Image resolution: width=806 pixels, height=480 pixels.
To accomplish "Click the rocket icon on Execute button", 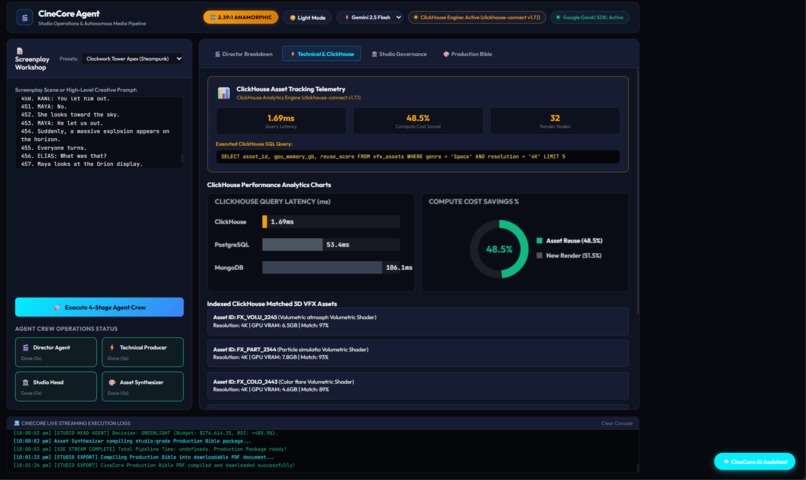I will 57,307.
